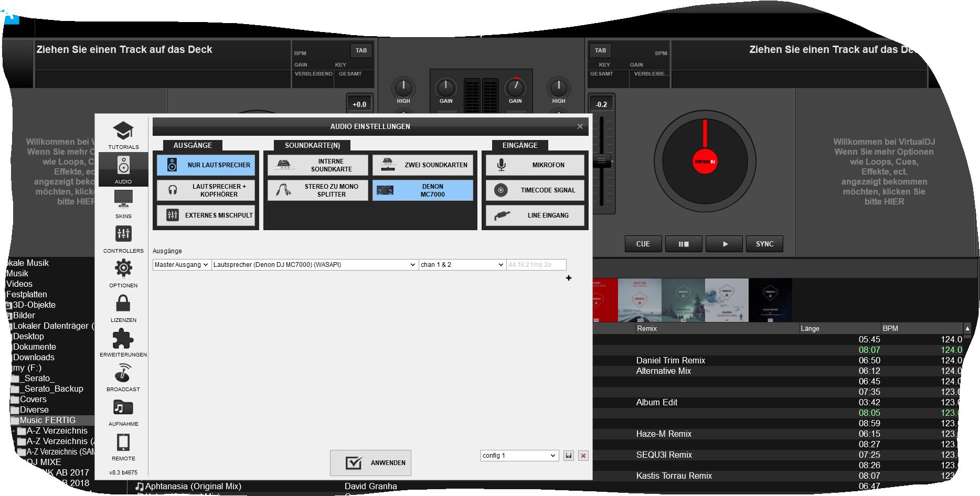Click the right HIGH EQ knob
Image resolution: width=980 pixels, height=496 pixels.
558,87
